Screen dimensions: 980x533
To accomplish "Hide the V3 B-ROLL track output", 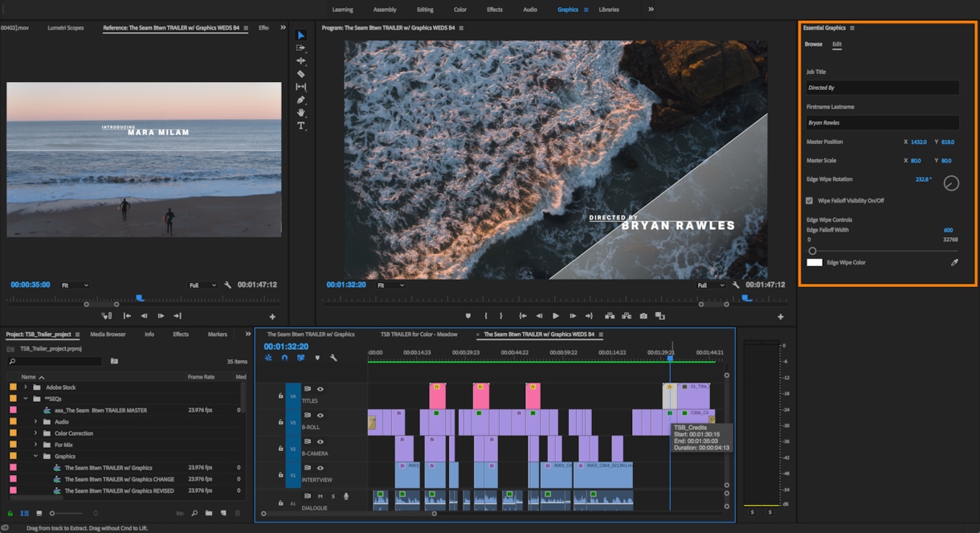I will [320, 415].
